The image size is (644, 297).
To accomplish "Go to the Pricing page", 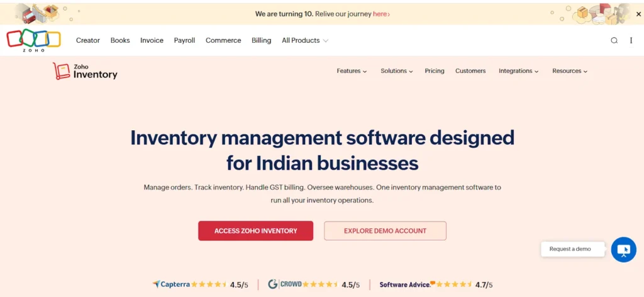I will pyautogui.click(x=435, y=71).
